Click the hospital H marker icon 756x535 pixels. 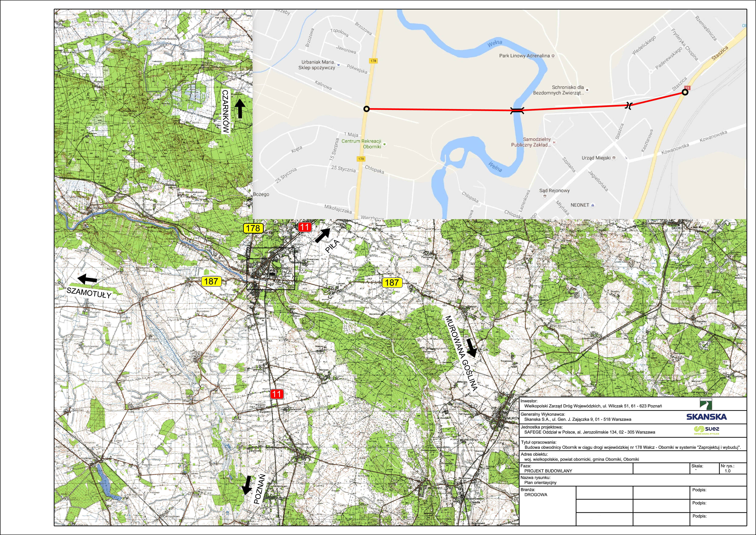point(554,142)
